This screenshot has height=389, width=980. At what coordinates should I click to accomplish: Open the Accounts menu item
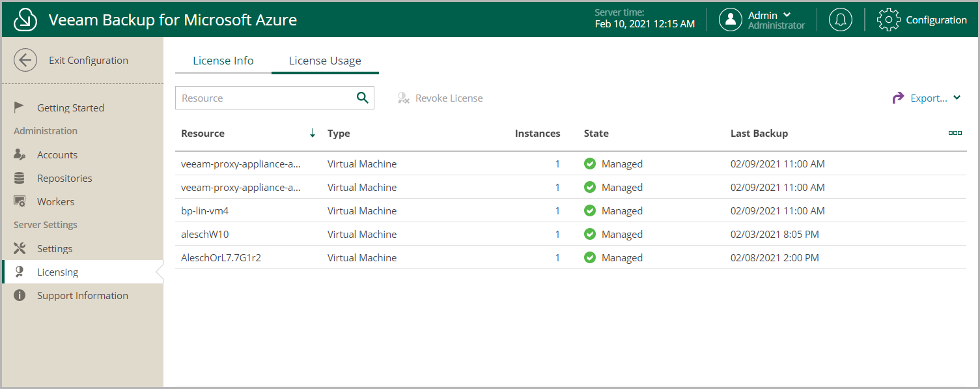coord(57,154)
